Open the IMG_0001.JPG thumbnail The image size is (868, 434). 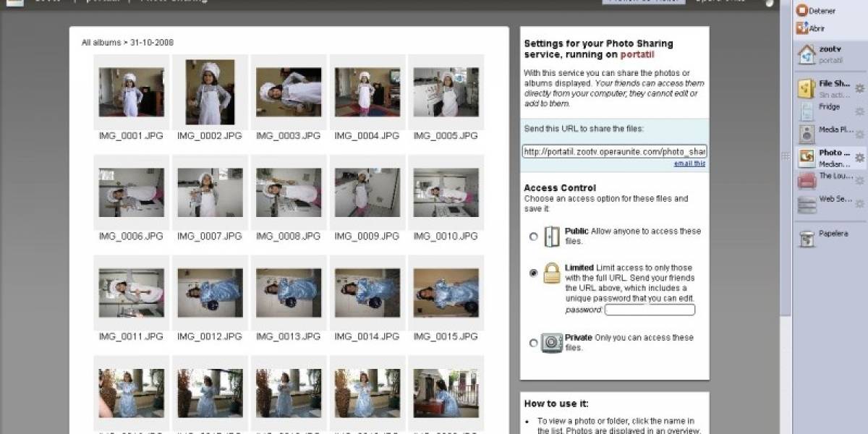(x=132, y=93)
